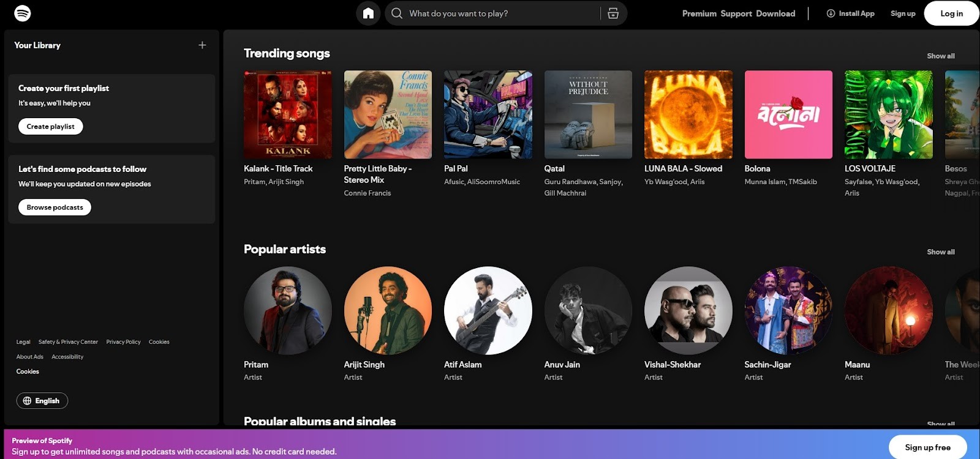
Task: Click the Sign up free button
Action: pyautogui.click(x=928, y=447)
